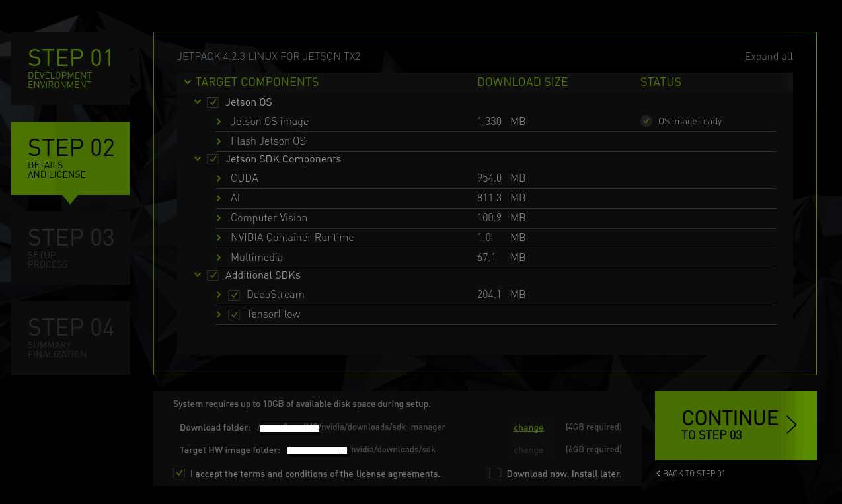Collapse the Additional SDKs group chevron
Screen dimensions: 842x504
(x=198, y=275)
